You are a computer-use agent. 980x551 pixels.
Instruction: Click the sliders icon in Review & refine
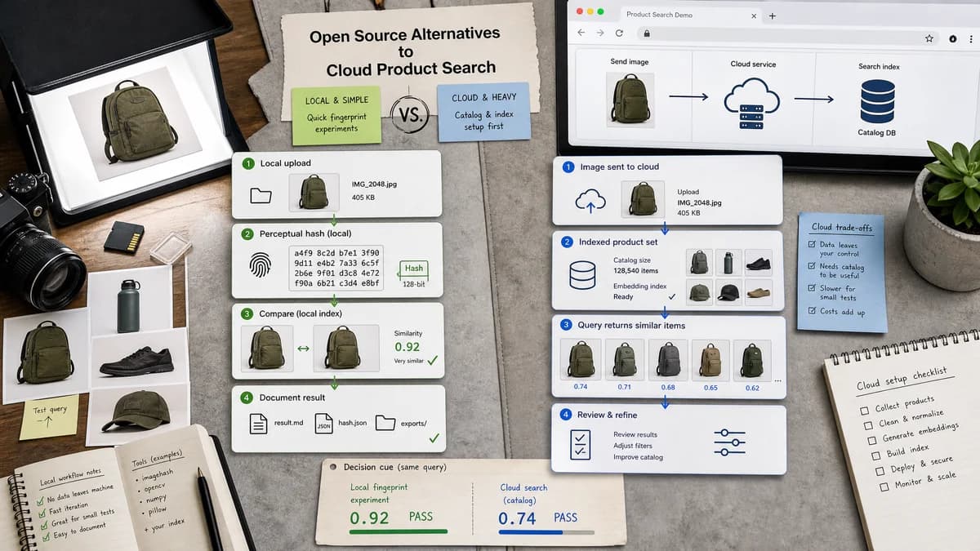click(729, 442)
